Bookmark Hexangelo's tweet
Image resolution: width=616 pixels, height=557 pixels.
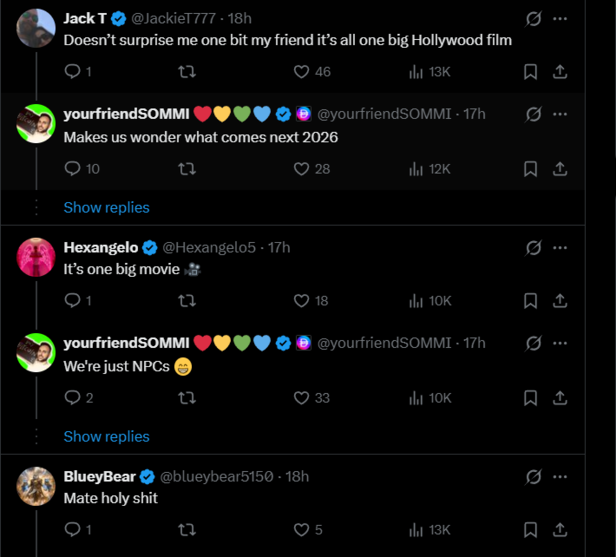[x=531, y=300]
